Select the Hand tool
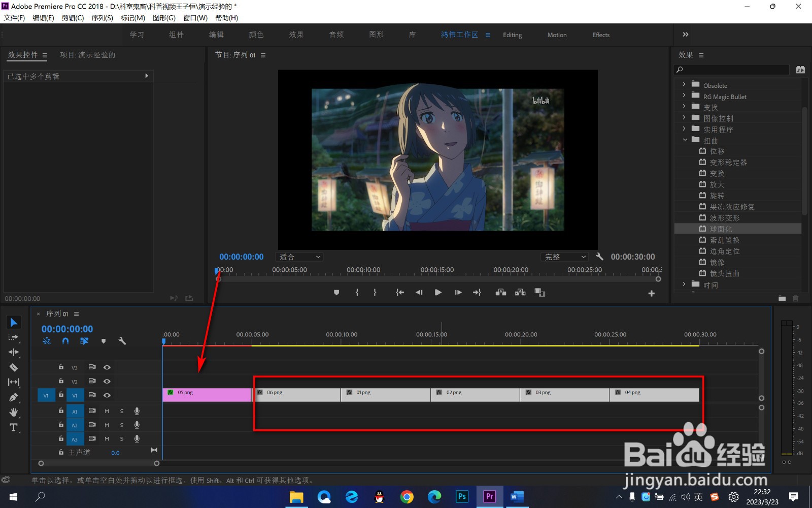The height and width of the screenshot is (508, 812). (x=14, y=412)
